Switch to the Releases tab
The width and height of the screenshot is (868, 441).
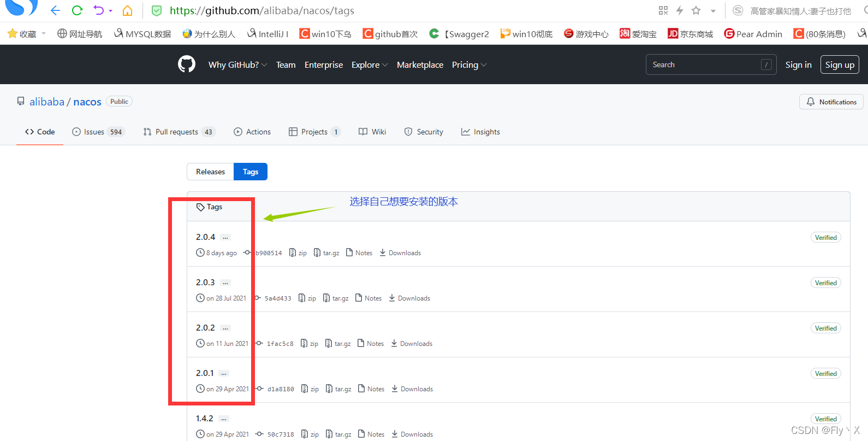[210, 172]
